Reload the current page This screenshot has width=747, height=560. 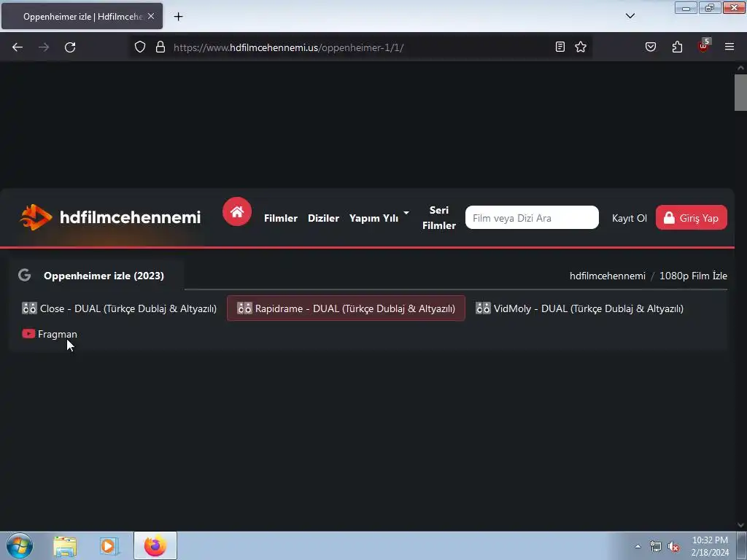click(70, 47)
